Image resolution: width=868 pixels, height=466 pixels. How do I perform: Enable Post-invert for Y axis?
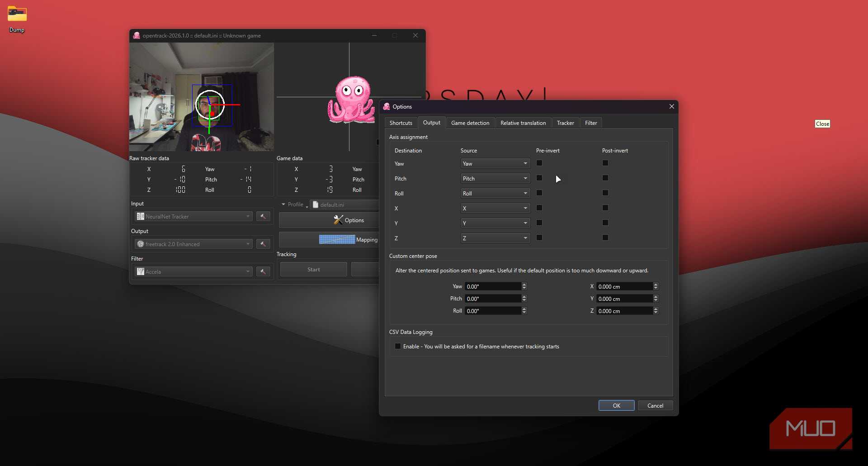[x=605, y=223]
